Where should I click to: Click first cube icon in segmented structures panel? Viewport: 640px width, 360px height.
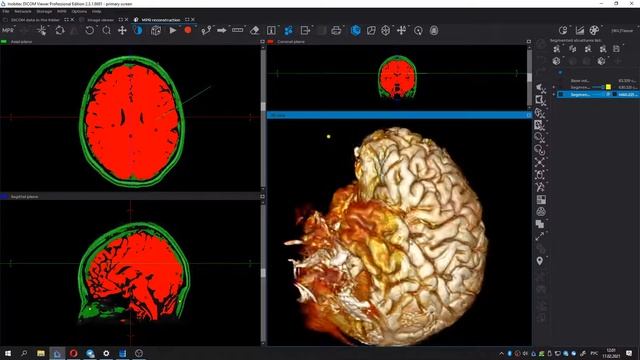tap(556, 61)
